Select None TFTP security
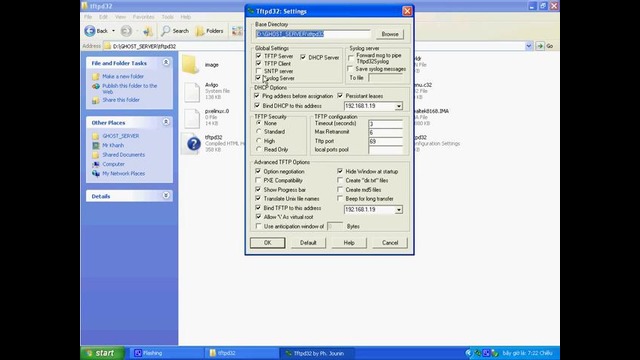640x360 pixels. coord(259,123)
